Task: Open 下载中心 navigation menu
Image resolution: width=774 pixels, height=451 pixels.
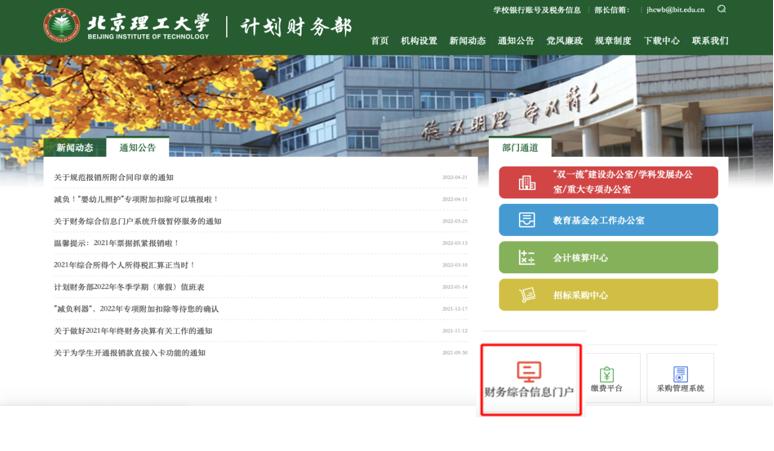Action: 661,41
